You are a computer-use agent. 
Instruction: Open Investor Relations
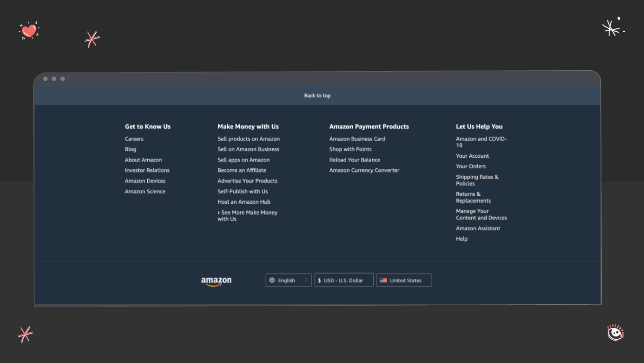click(147, 170)
